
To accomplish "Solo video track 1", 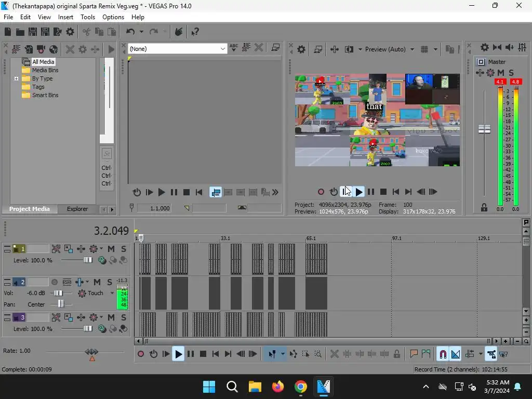I will pyautogui.click(x=124, y=249).
